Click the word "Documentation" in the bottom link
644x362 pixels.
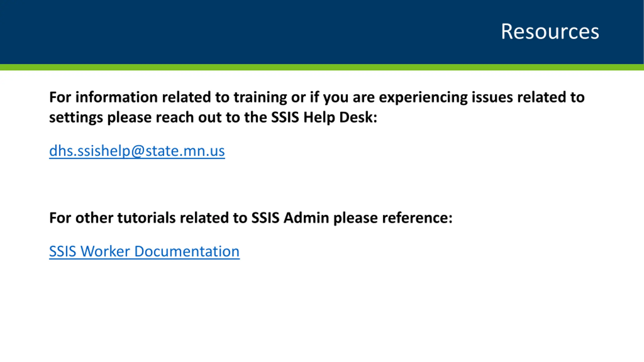[x=187, y=251]
